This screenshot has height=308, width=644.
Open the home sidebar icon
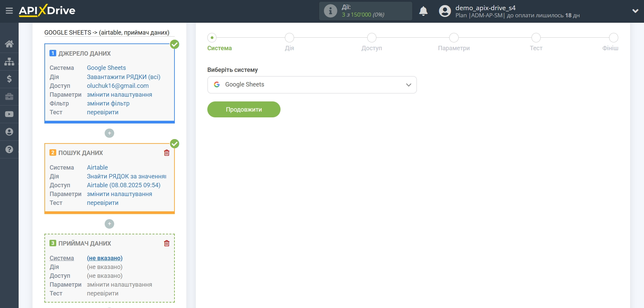point(9,44)
